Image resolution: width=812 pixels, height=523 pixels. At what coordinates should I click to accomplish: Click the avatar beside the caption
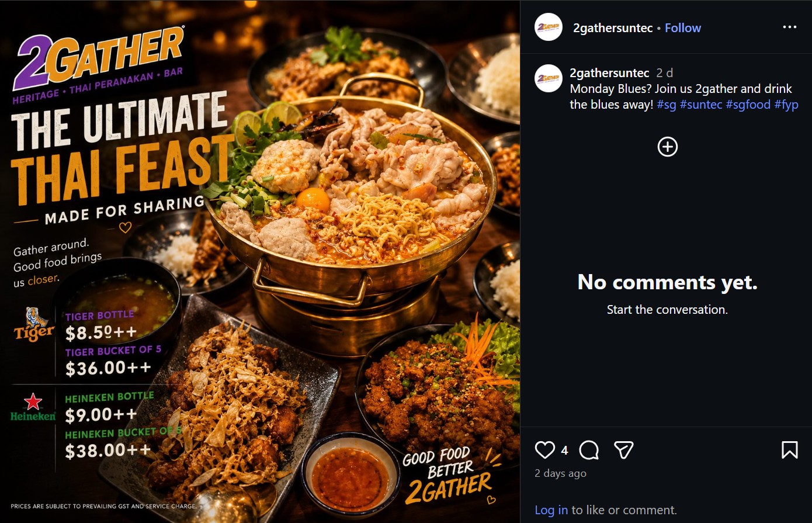pos(549,78)
